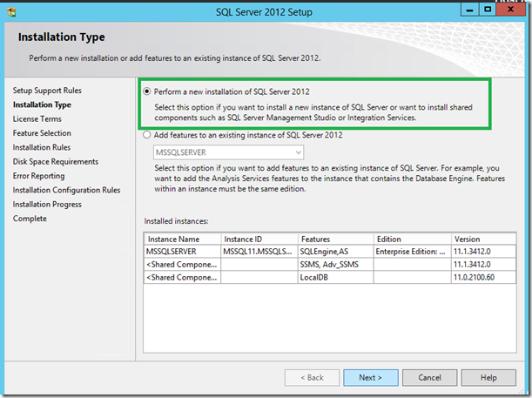The height and width of the screenshot is (398, 532).
Task: Select Installation Rules step in sidebar
Action: pos(42,147)
